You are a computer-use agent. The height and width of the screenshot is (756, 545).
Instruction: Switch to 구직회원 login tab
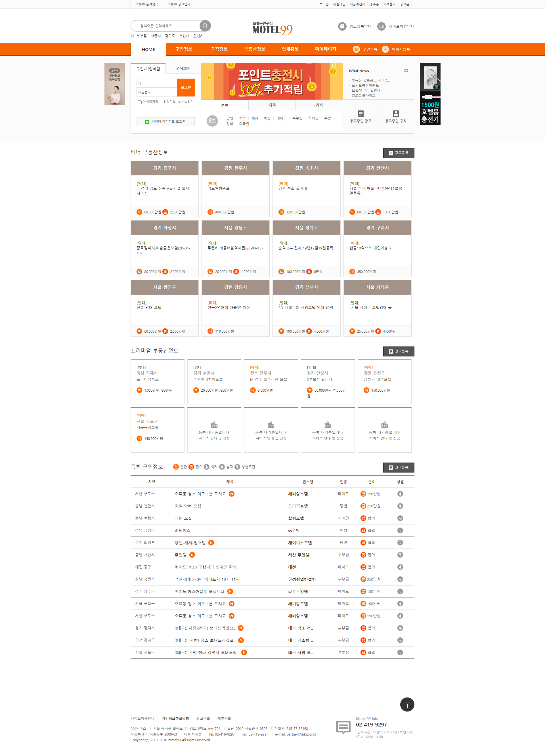pyautogui.click(x=183, y=68)
